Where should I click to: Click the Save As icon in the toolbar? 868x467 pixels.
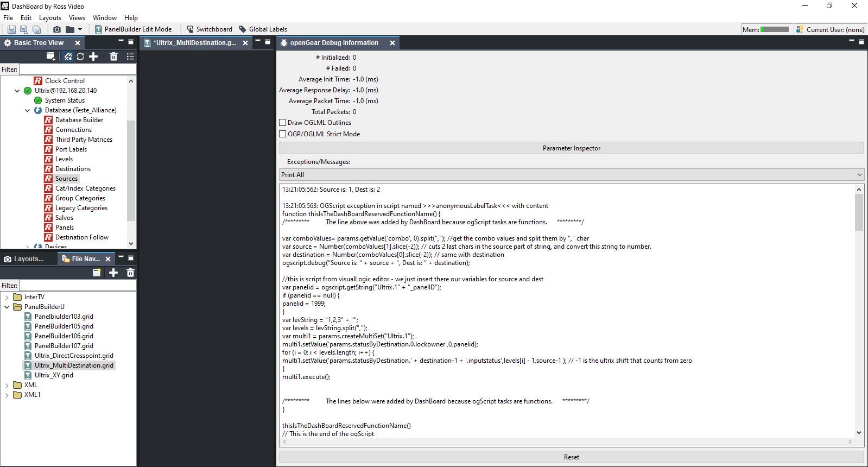click(24, 29)
